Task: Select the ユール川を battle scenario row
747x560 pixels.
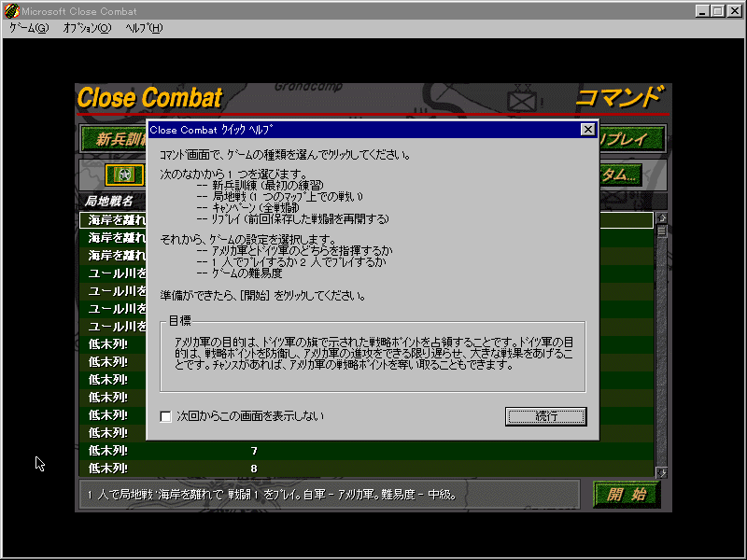Action: (112, 273)
